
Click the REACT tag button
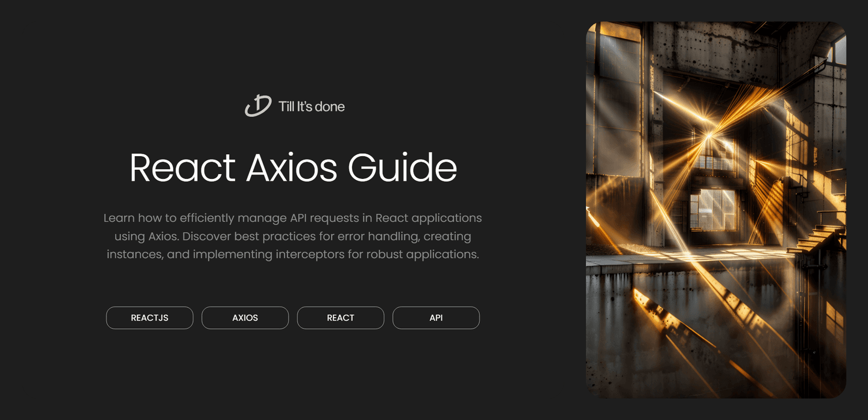[340, 318]
